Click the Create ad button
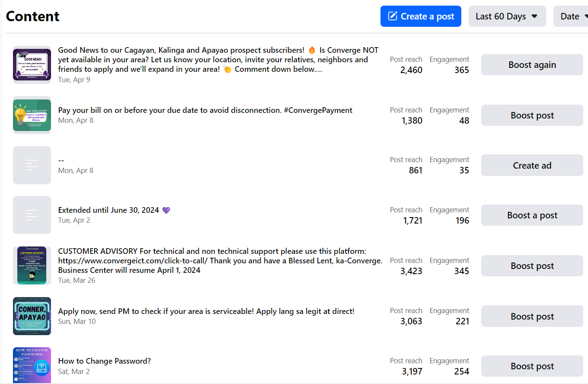The height and width of the screenshot is (384, 588). [532, 166]
